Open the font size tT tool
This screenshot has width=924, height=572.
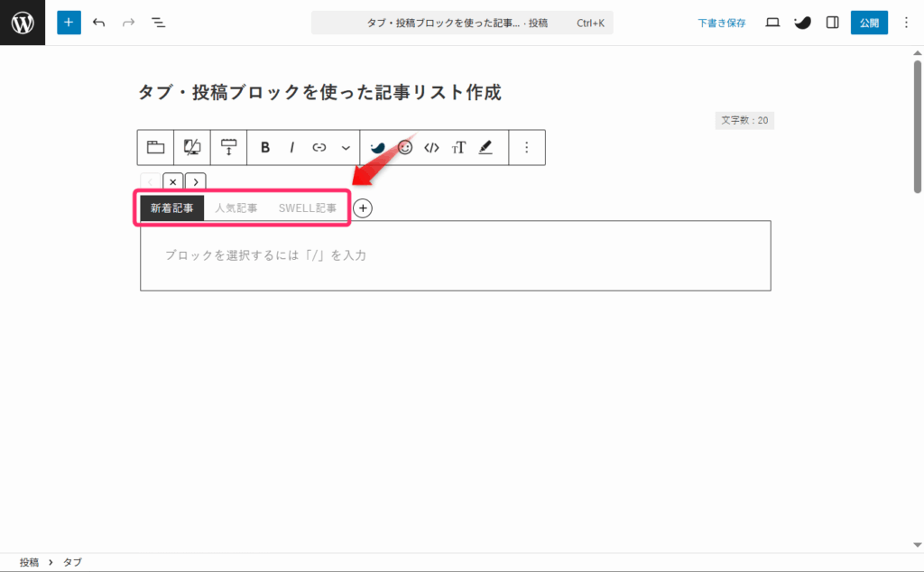tap(458, 147)
